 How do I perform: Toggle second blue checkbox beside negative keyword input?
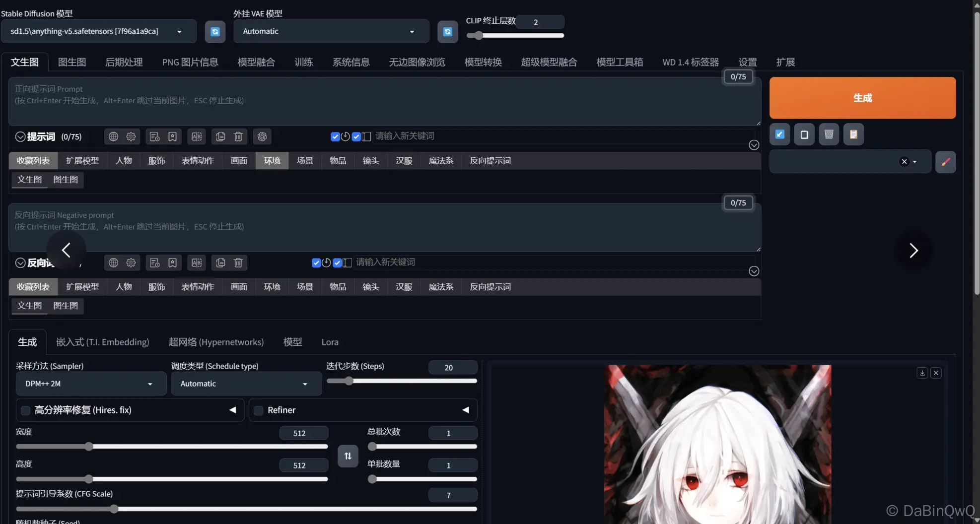click(338, 263)
